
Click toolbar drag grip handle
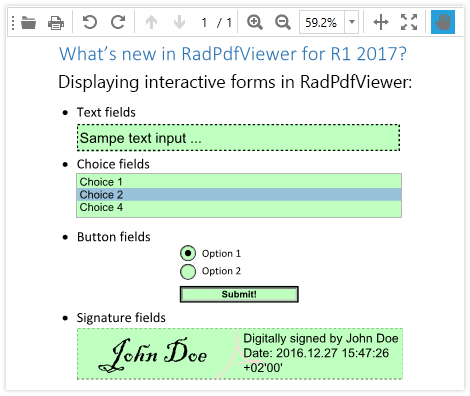[x=13, y=23]
